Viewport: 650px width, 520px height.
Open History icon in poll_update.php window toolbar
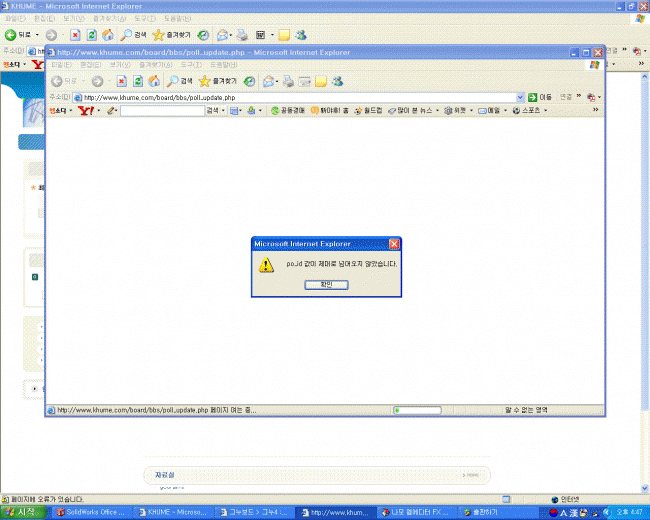click(x=249, y=81)
